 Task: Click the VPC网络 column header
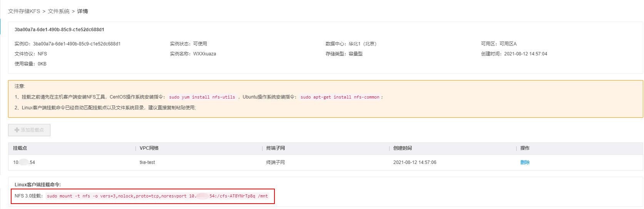coord(149,148)
